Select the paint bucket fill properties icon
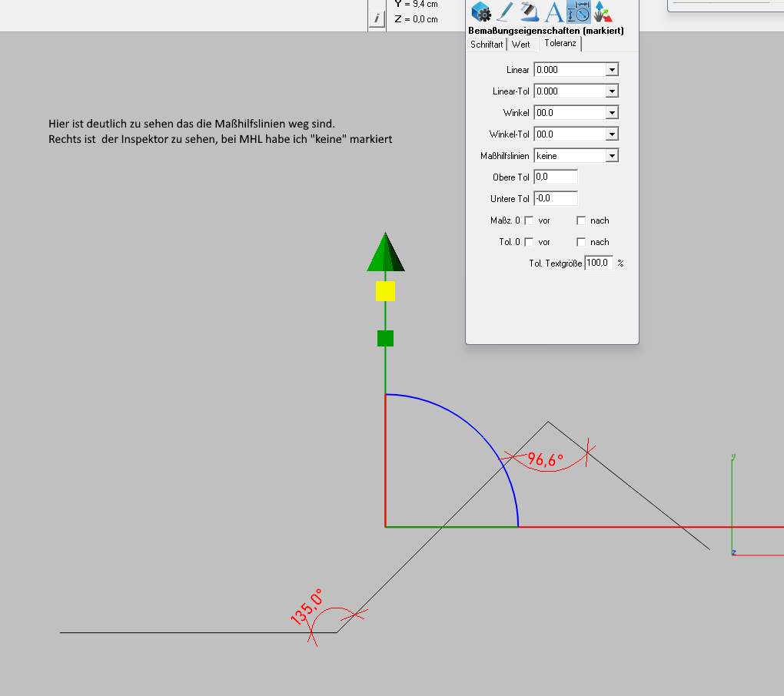Viewport: 784px width, 696px height. (529, 12)
